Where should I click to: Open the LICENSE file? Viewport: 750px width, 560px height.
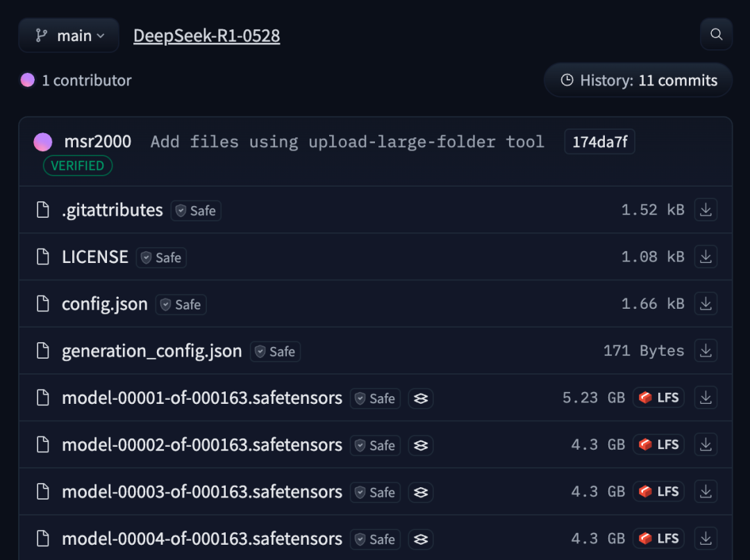(x=94, y=257)
